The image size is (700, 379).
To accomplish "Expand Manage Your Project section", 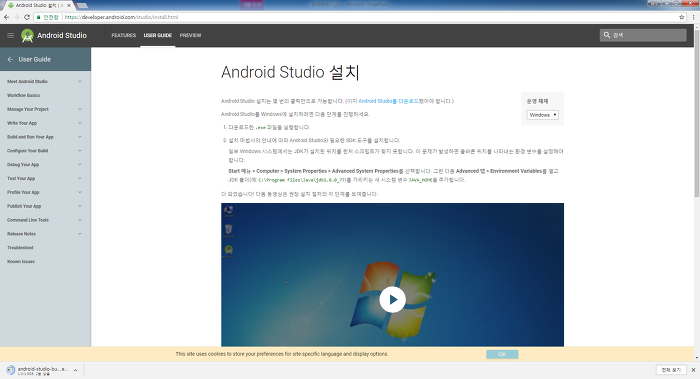I will pyautogui.click(x=80, y=109).
